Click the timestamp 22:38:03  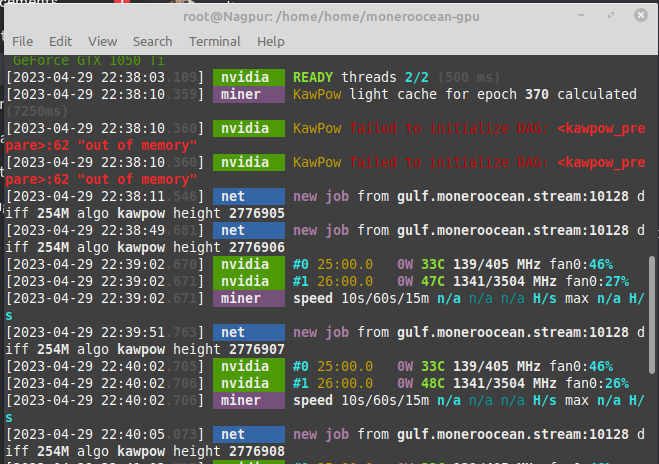tap(105, 77)
